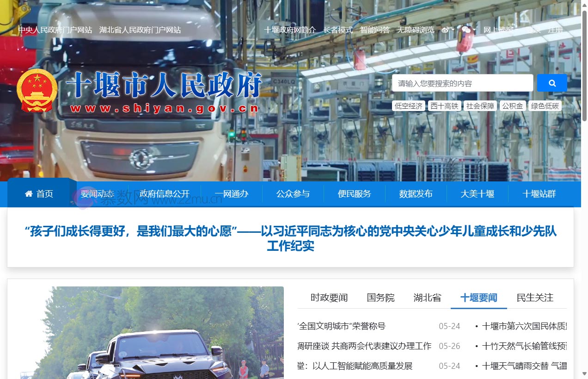Expand the dropdown next to WeChat icon
Image resolution: width=588 pixels, height=379 pixels.
click(x=474, y=30)
